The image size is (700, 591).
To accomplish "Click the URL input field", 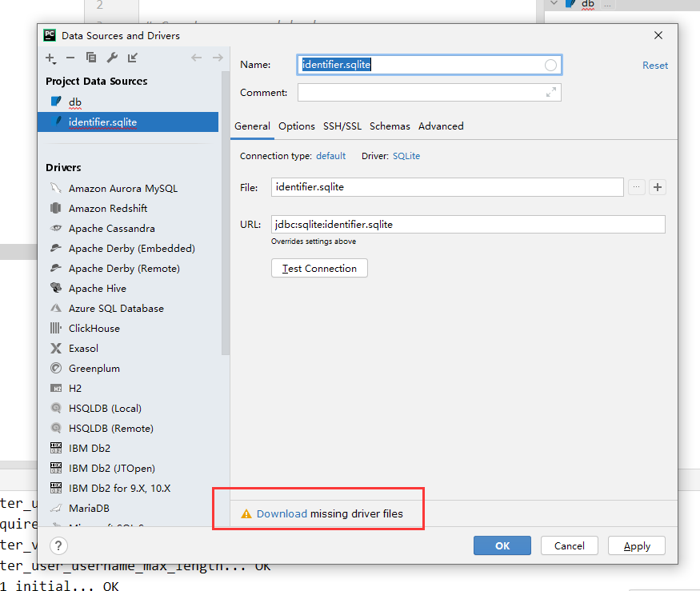I will click(468, 224).
